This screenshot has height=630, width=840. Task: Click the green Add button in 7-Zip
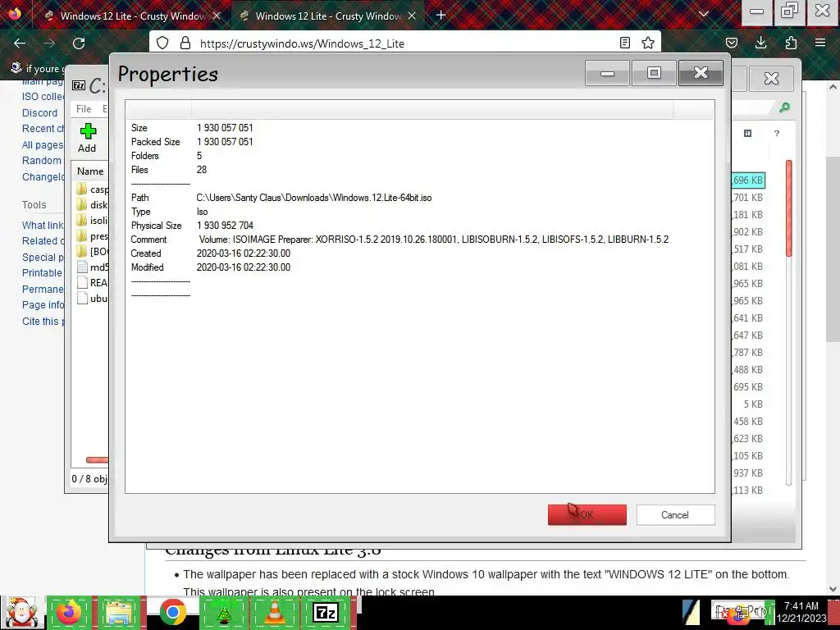87,138
